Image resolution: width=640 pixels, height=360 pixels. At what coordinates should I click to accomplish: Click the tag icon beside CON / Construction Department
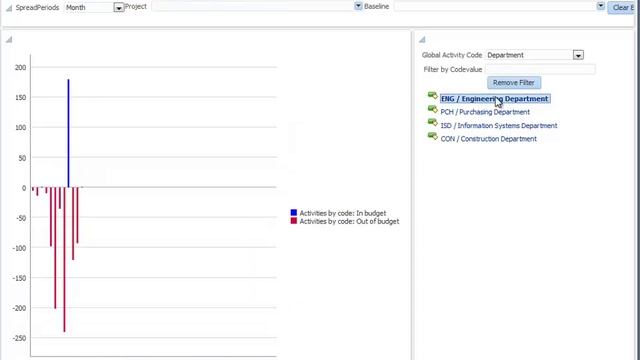click(x=432, y=136)
